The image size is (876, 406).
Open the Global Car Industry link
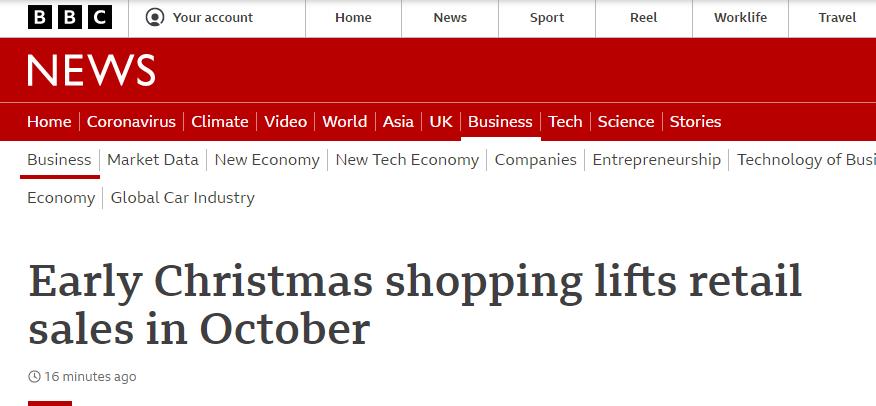[183, 198]
